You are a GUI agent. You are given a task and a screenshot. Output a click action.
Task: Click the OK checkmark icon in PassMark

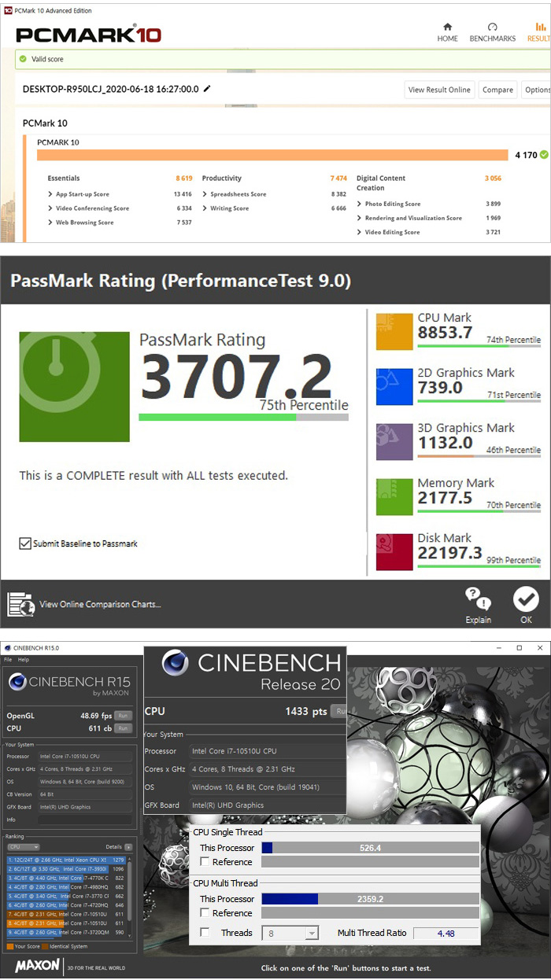click(x=526, y=600)
